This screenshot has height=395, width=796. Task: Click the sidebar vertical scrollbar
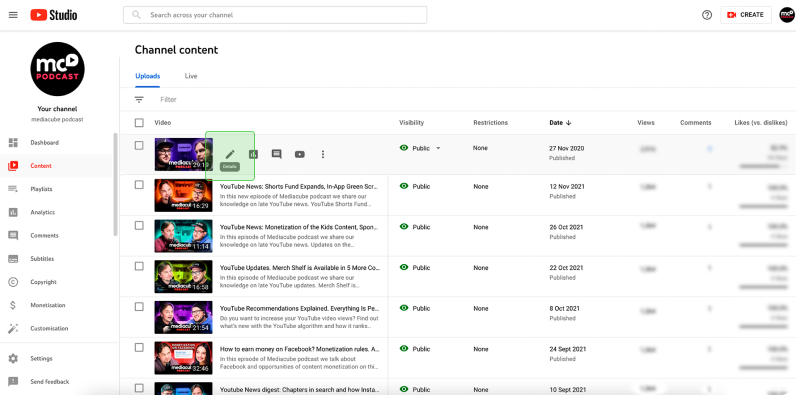click(x=115, y=184)
